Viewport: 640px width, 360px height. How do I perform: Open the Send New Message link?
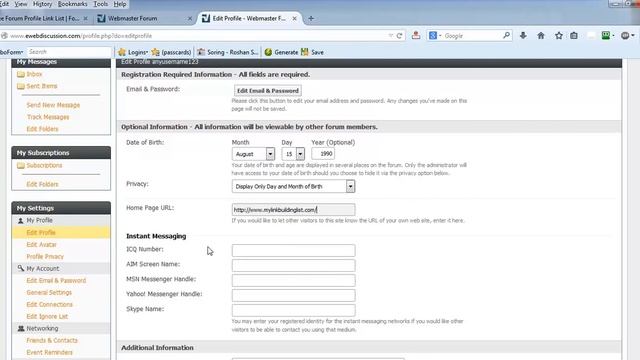point(53,105)
